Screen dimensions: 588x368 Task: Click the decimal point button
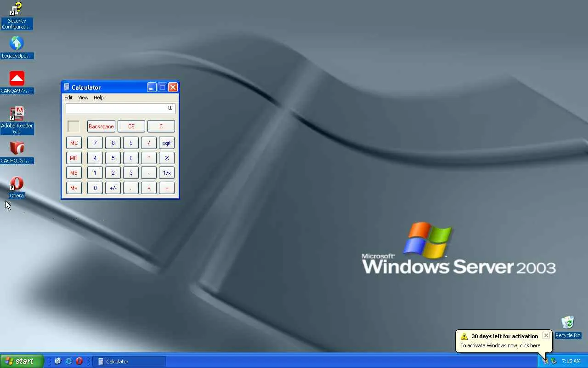(x=131, y=188)
